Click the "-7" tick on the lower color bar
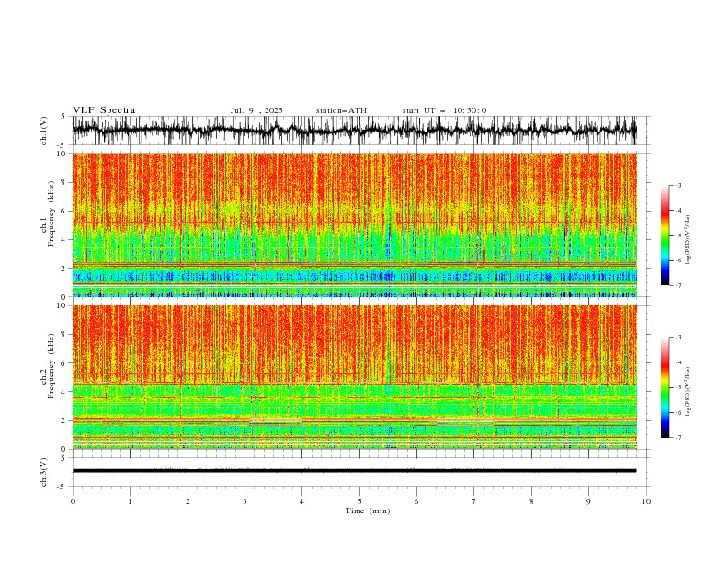The image size is (728, 563). coord(678,438)
